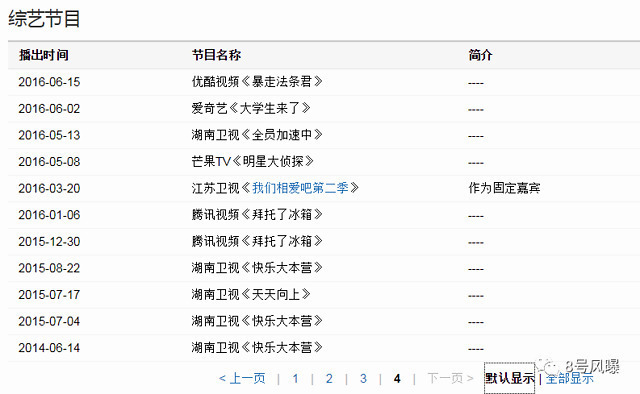This screenshot has width=640, height=394.
Task: Click 湖南卫视《快乐大本营》 on 2015-08-22 row
Action: pyautogui.click(x=257, y=267)
